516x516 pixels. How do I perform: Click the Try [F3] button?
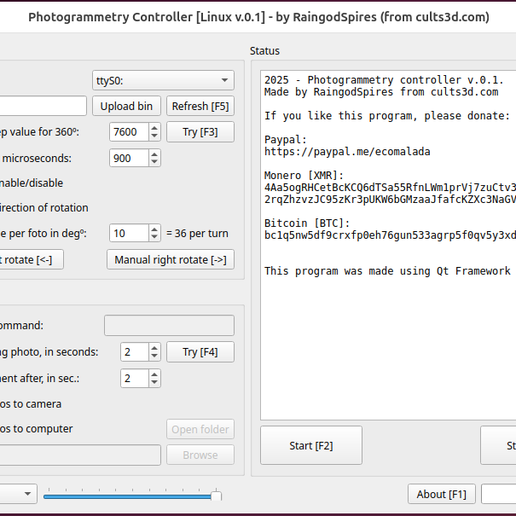pos(200,132)
